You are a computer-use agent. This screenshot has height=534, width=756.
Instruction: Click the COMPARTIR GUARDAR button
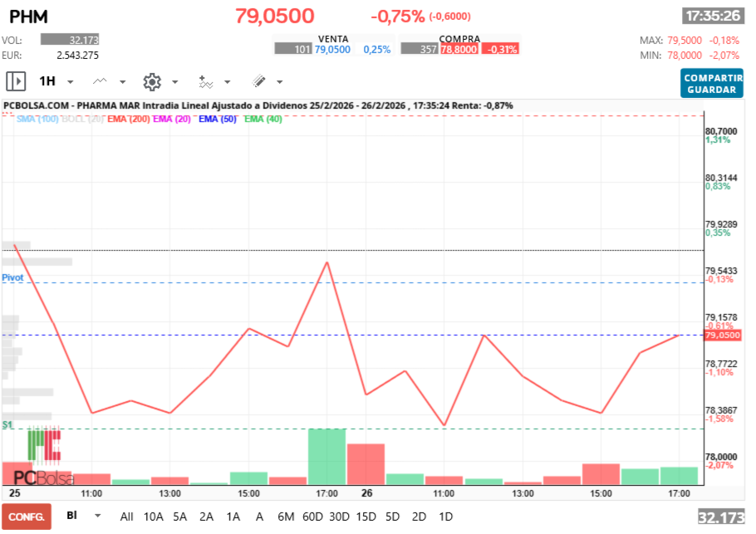coord(711,83)
